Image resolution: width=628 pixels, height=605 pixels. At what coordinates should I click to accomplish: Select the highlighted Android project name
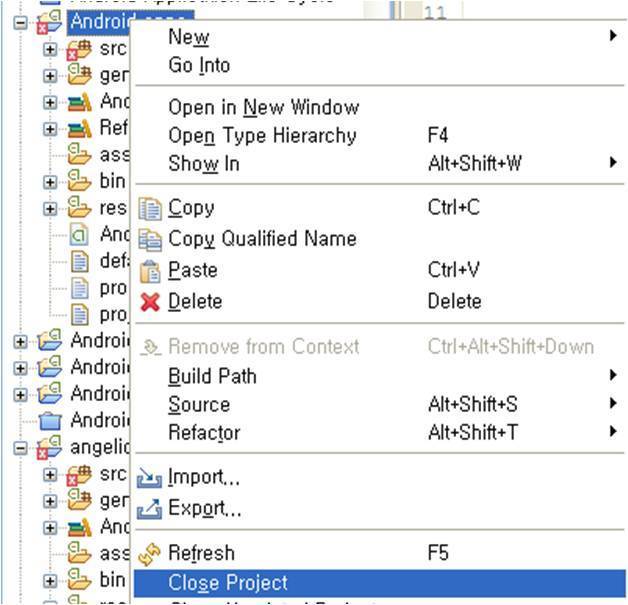coord(99,21)
